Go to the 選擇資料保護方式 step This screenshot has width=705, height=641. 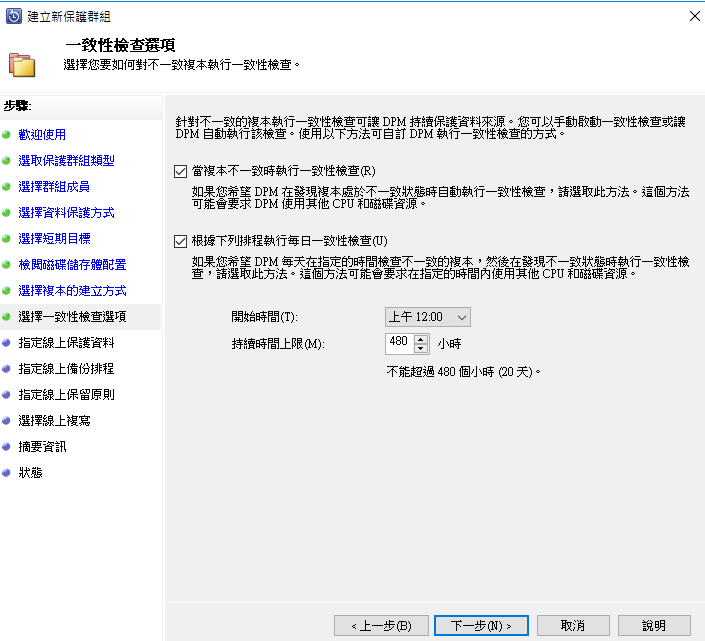pos(67,213)
